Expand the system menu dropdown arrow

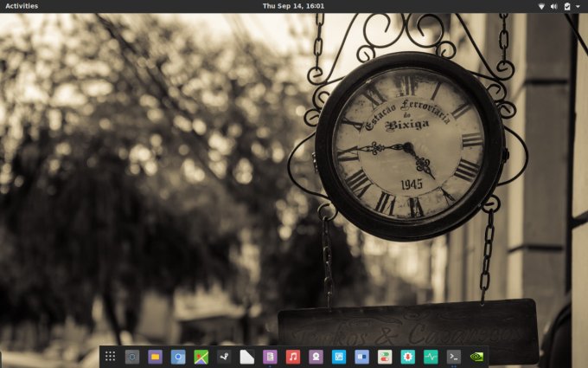(x=578, y=6)
